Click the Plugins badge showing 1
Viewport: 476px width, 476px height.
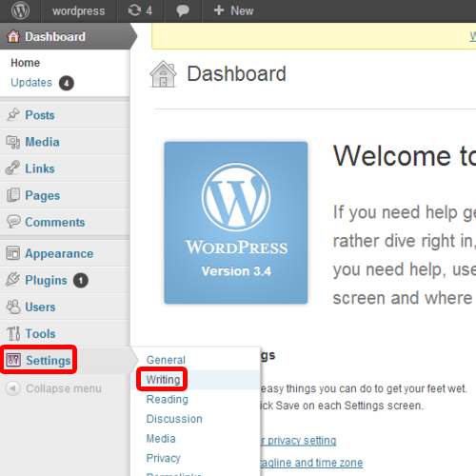pos(81,281)
